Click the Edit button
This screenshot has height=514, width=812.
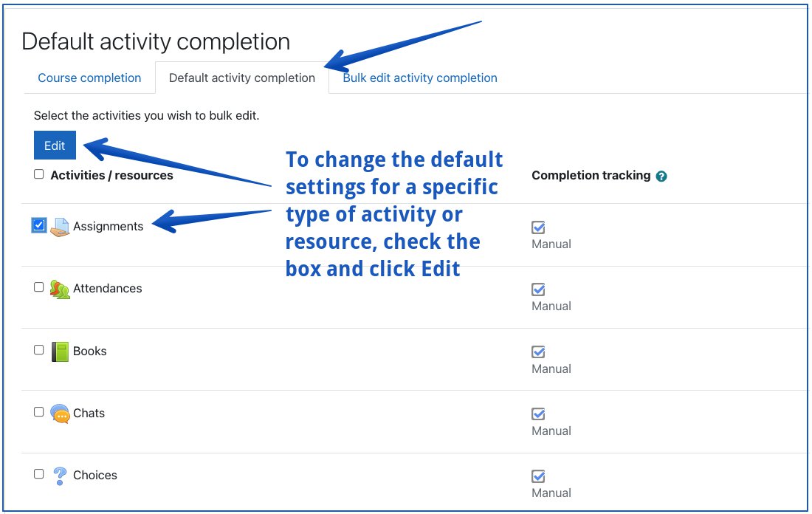click(x=54, y=145)
